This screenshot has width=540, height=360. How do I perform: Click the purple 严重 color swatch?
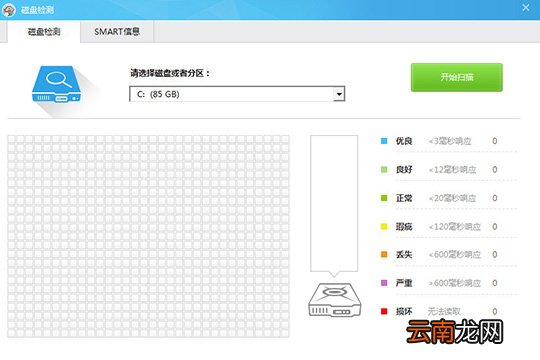[x=384, y=283]
